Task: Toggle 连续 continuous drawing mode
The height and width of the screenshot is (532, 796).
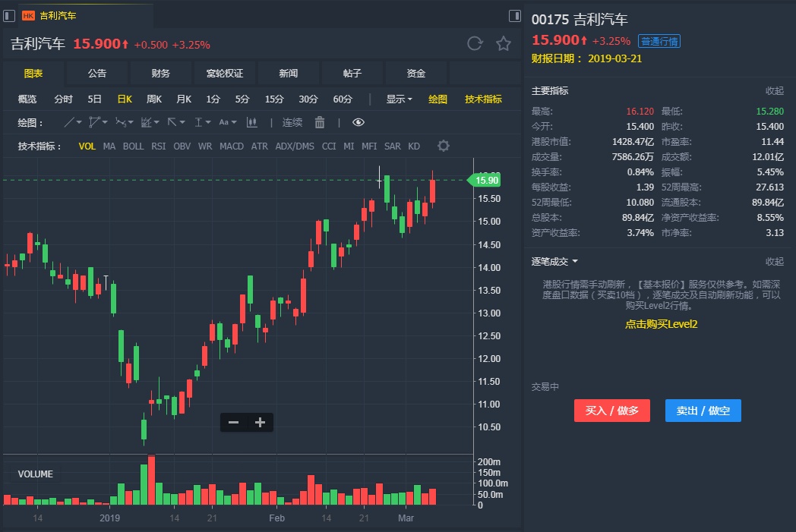Action: (292, 122)
